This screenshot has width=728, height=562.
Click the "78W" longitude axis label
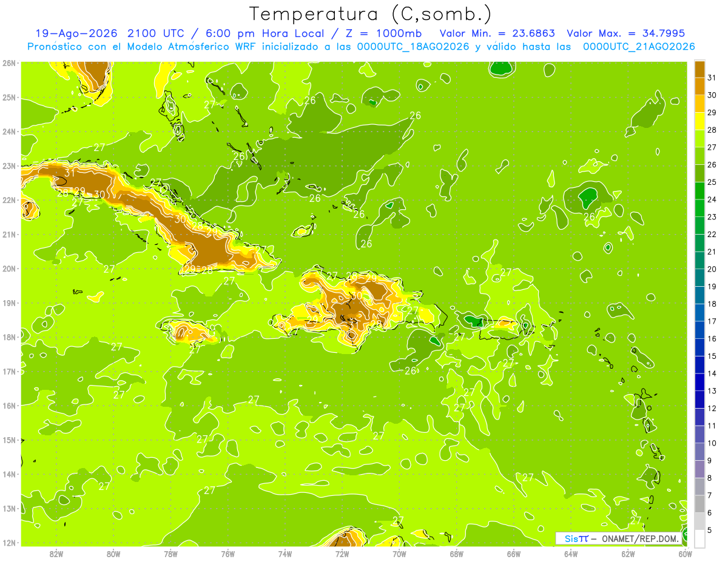[x=170, y=554]
